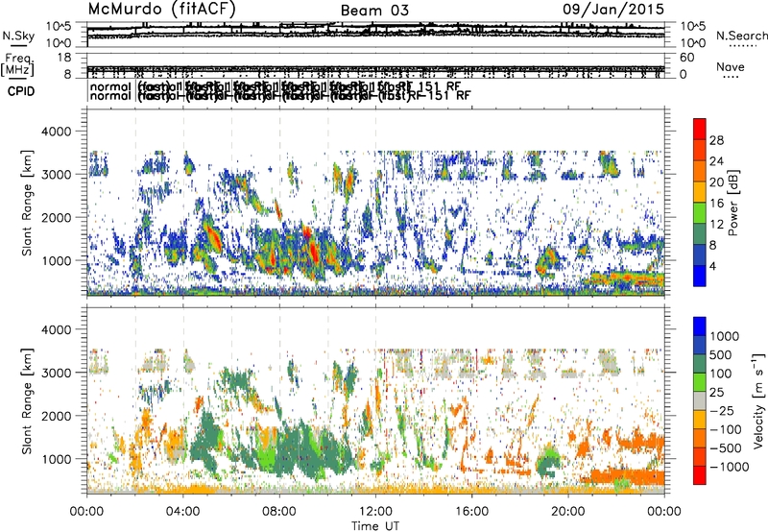Click the Time UT axis title
Screen dimensions: 768x532
(x=375, y=525)
